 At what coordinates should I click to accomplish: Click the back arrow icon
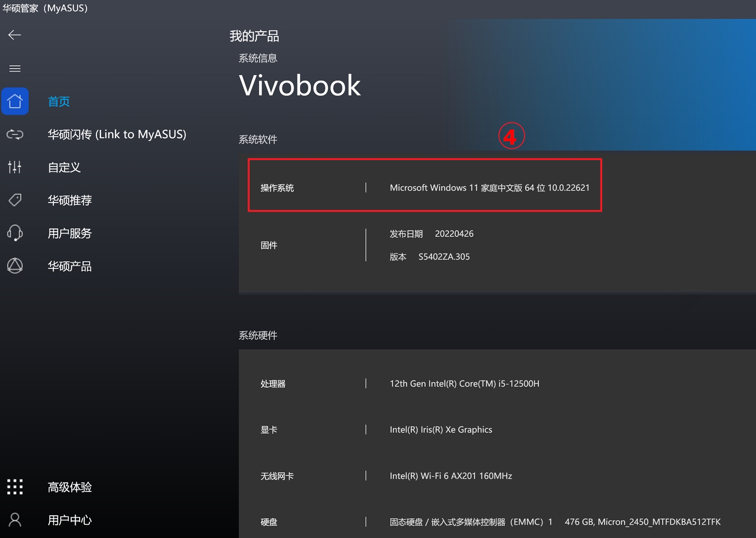coord(14,35)
